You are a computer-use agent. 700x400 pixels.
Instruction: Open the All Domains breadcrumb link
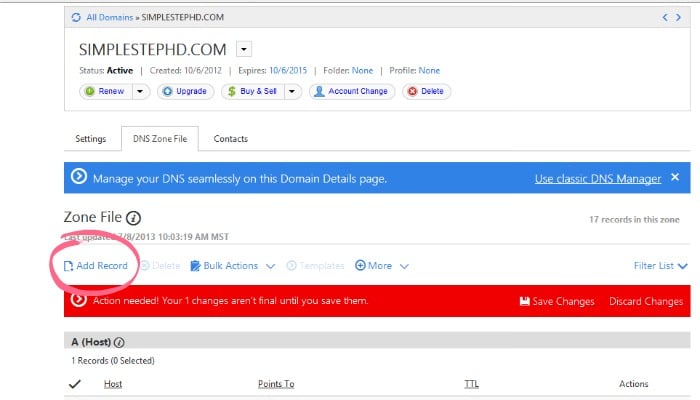click(109, 17)
